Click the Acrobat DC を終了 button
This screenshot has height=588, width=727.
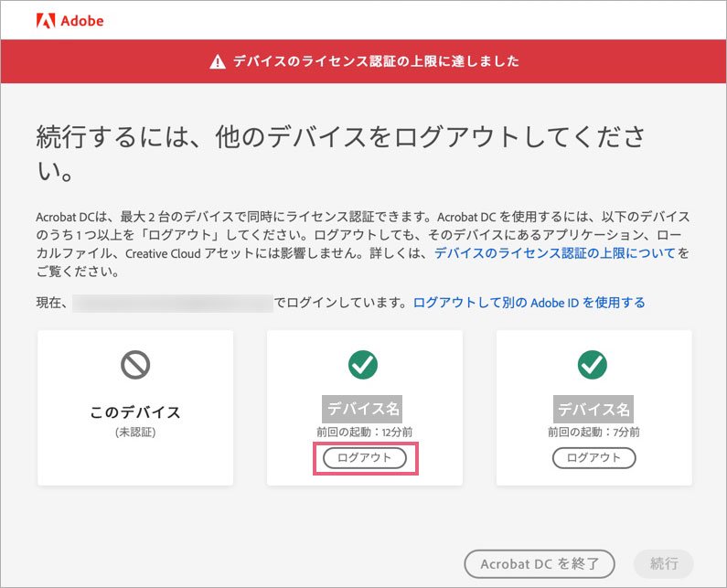point(540,564)
